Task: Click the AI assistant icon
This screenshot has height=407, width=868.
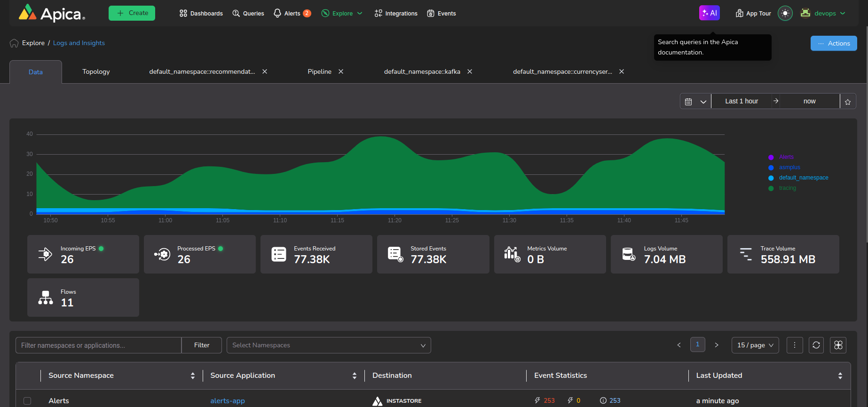Action: coord(709,13)
